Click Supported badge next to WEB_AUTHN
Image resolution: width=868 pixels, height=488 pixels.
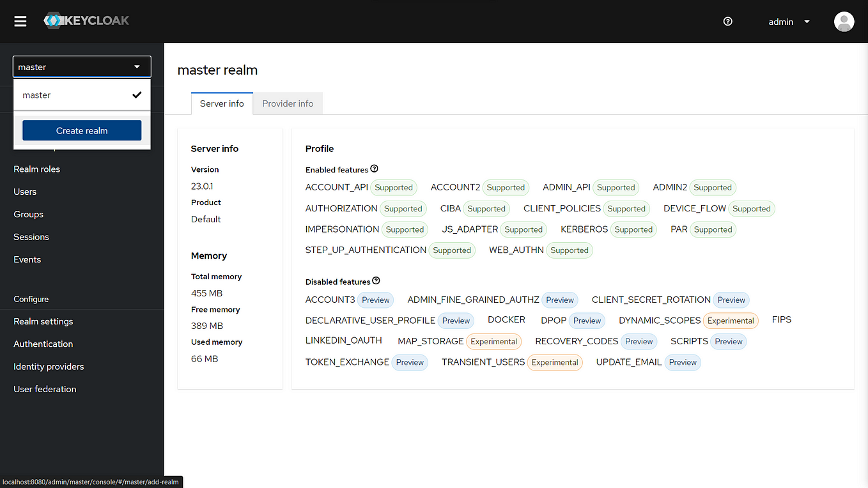570,250
